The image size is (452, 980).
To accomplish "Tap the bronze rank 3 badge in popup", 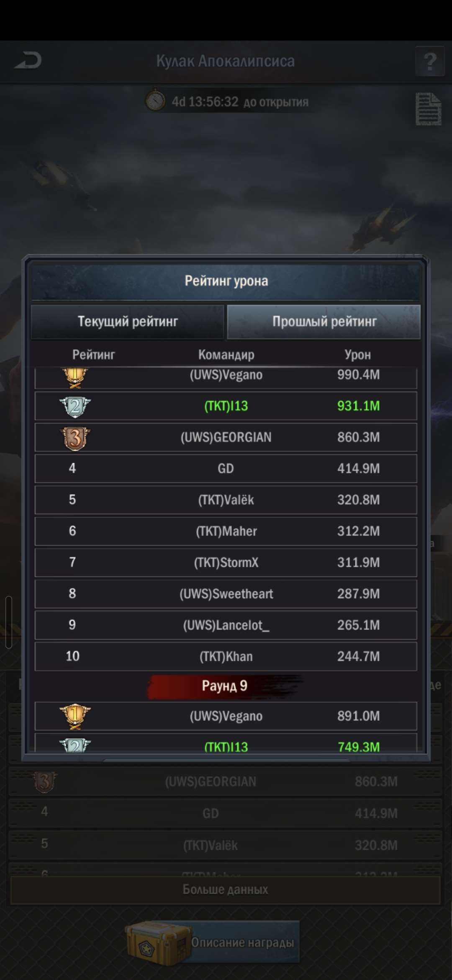I will [x=75, y=438].
